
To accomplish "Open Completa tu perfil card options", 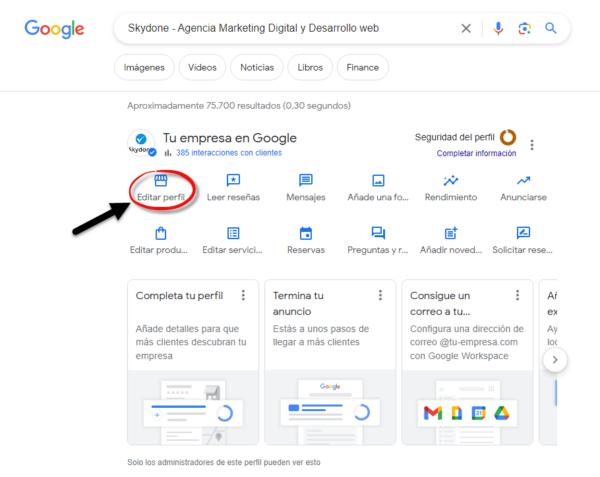I will (x=243, y=295).
